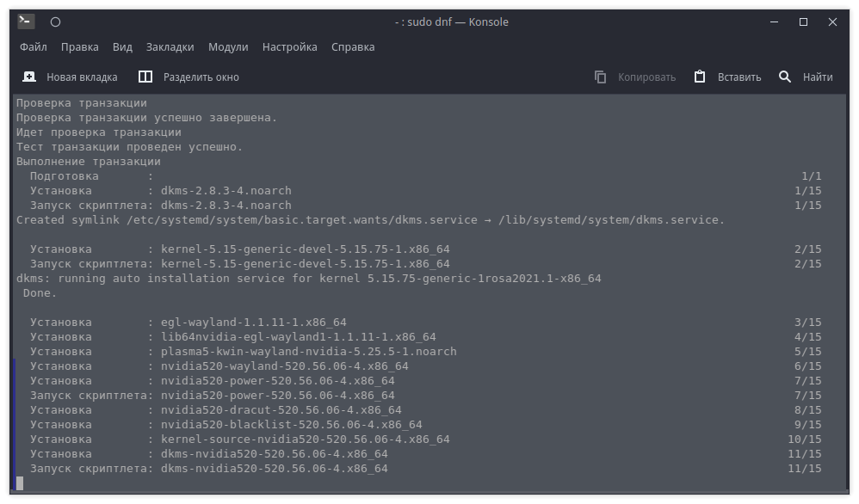859x504 pixels.
Task: Open the Правка menu
Action: [x=80, y=47]
